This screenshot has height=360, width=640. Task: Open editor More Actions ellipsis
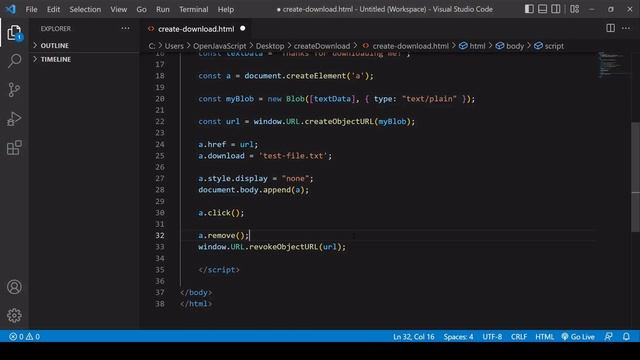(x=626, y=28)
